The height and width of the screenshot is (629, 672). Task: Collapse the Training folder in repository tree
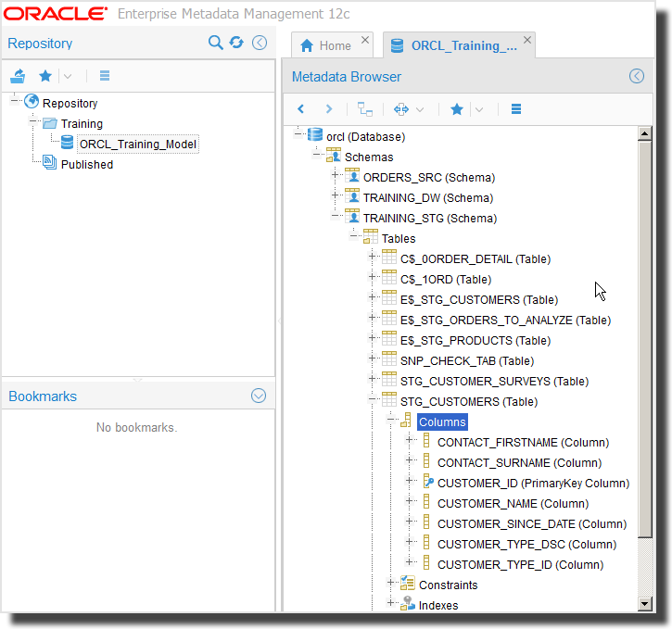click(32, 121)
